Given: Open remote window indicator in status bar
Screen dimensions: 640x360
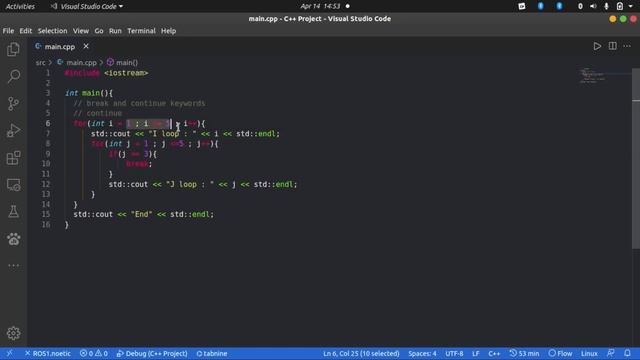Looking at the screenshot, I should (9, 353).
